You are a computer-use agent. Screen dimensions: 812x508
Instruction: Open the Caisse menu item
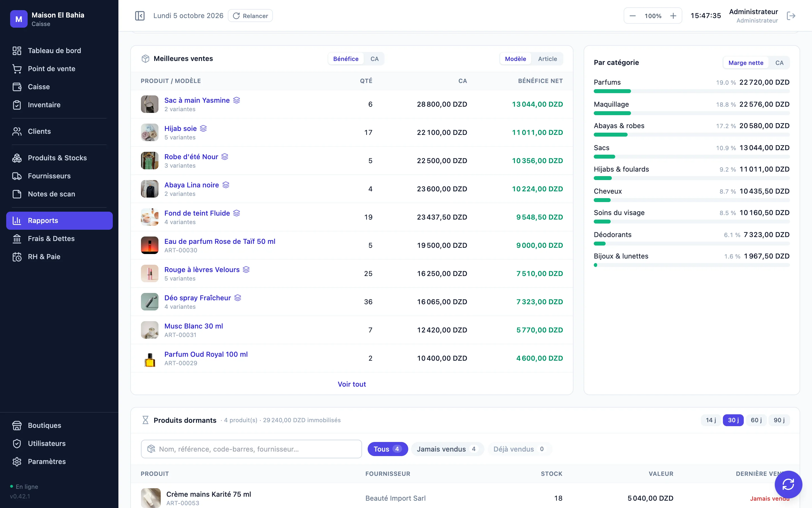(x=59, y=87)
